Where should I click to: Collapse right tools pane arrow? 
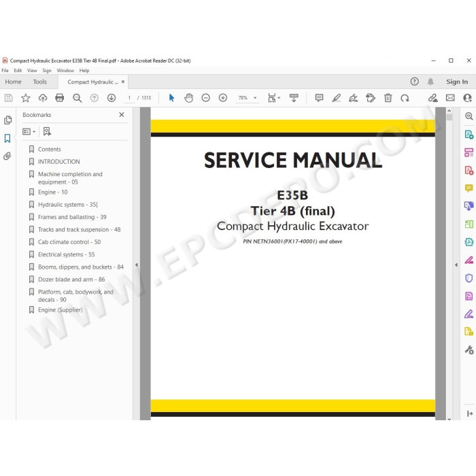click(x=456, y=265)
